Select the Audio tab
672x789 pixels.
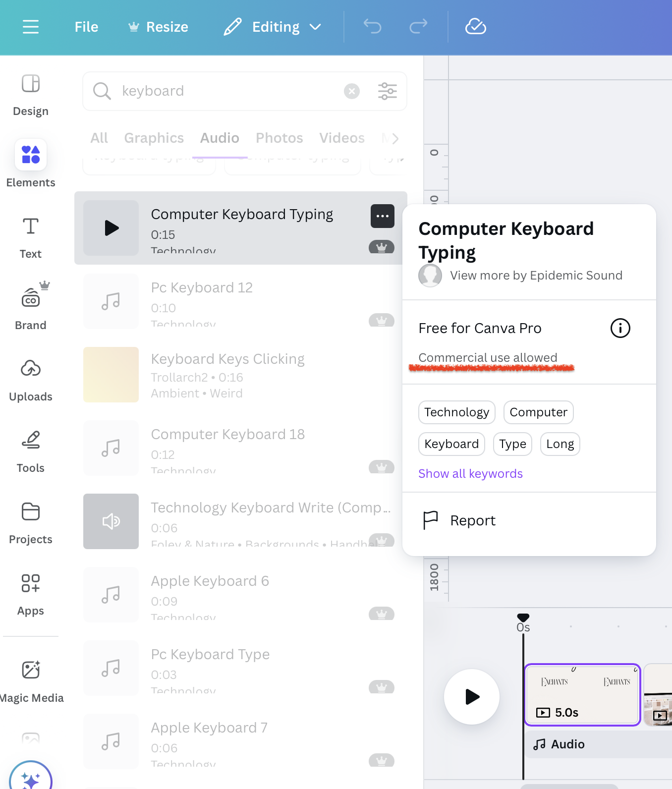[x=220, y=138]
